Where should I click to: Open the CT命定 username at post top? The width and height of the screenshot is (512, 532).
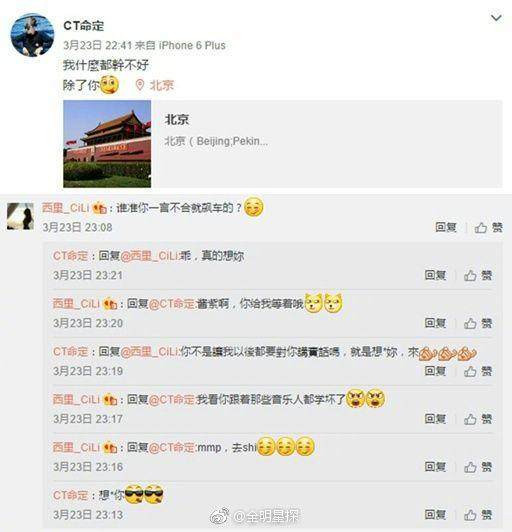click(83, 26)
